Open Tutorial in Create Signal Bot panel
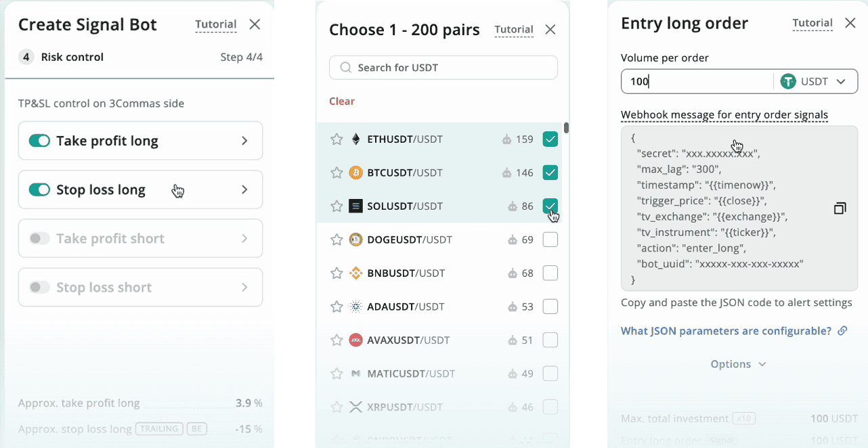 point(216,25)
